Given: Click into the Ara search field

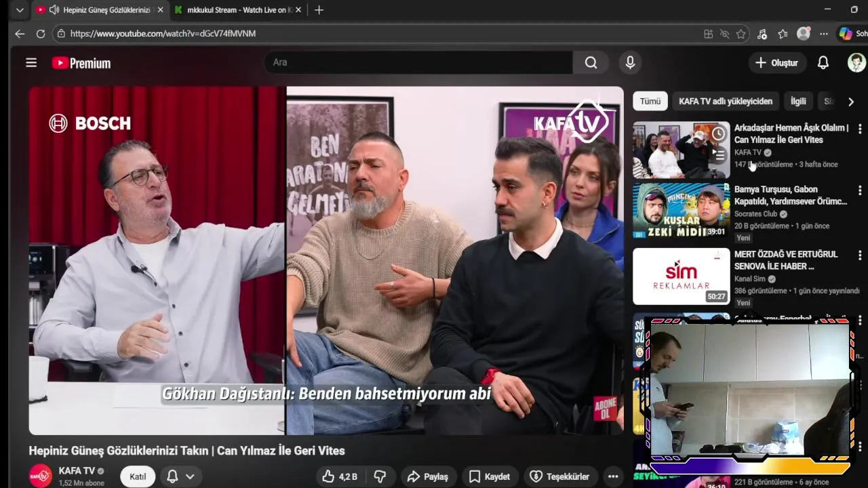Looking at the screenshot, I should 418,62.
